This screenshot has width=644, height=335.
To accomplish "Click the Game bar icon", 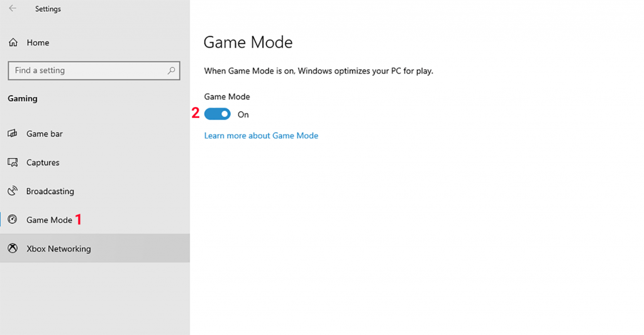I will (13, 133).
